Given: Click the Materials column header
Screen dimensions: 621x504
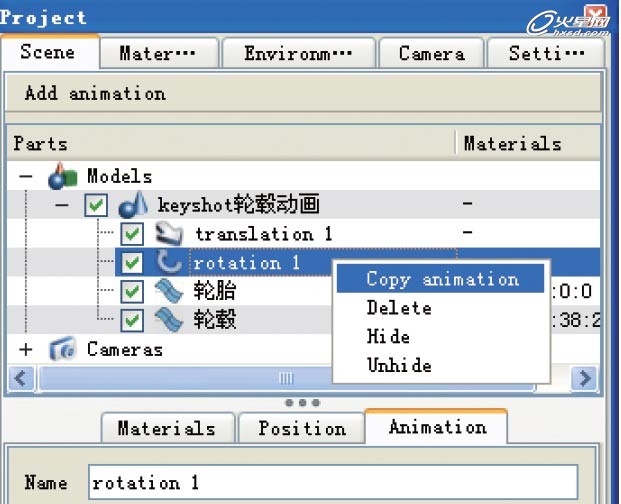Looking at the screenshot, I should 528,143.
